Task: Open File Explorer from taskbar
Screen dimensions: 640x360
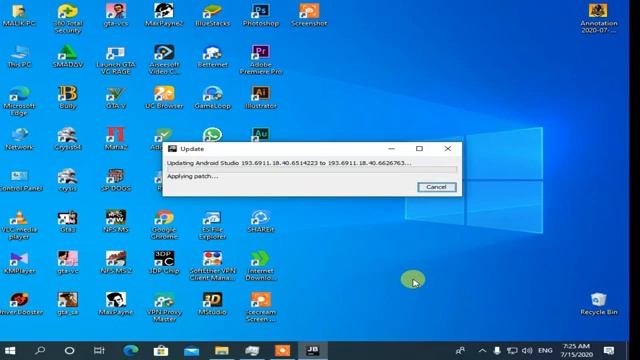Action: [x=222, y=351]
